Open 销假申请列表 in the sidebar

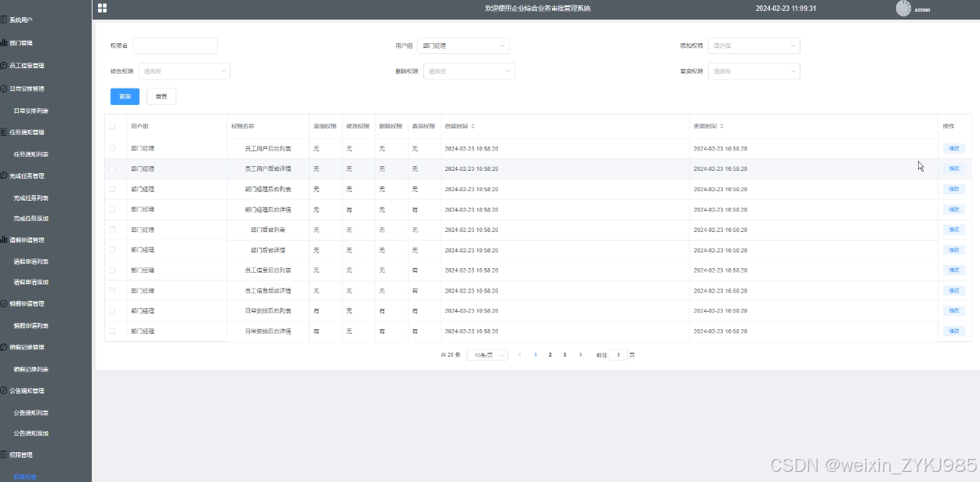(x=31, y=326)
